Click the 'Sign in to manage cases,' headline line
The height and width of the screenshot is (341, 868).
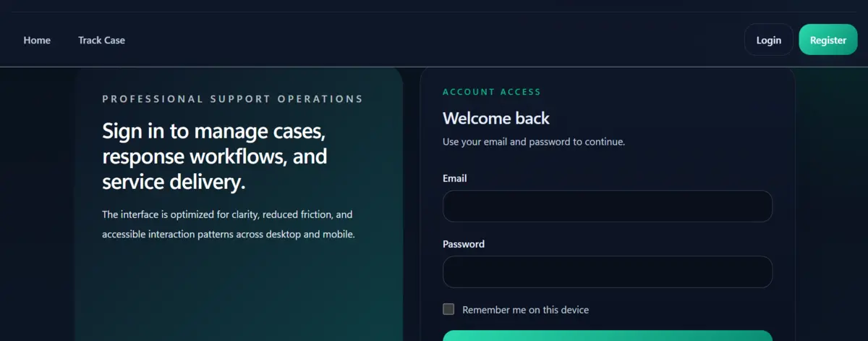coord(215,131)
